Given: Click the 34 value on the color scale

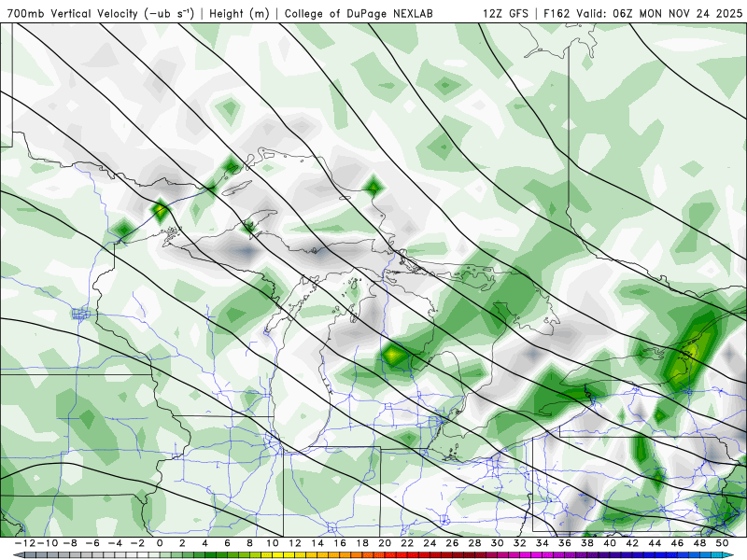Looking at the screenshot, I should point(543,543).
